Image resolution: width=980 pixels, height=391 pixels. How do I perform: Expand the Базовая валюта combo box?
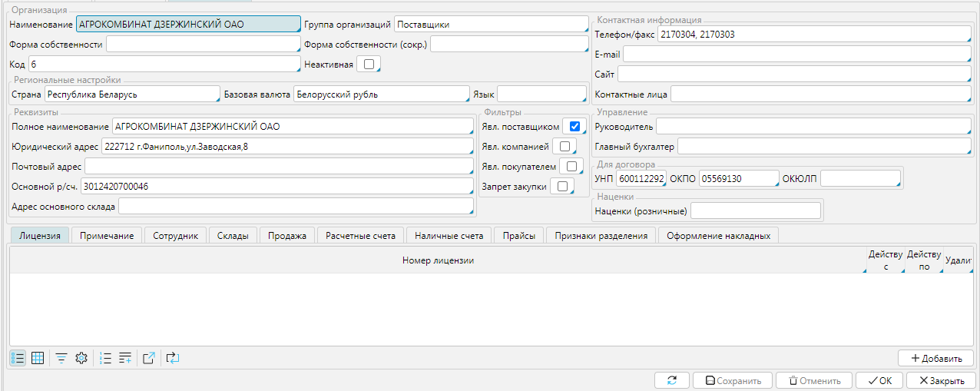[x=381, y=94]
